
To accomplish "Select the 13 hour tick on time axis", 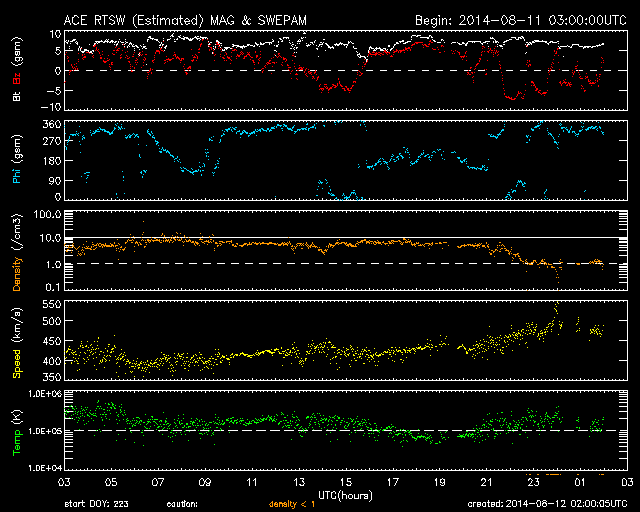I will click(x=299, y=482).
